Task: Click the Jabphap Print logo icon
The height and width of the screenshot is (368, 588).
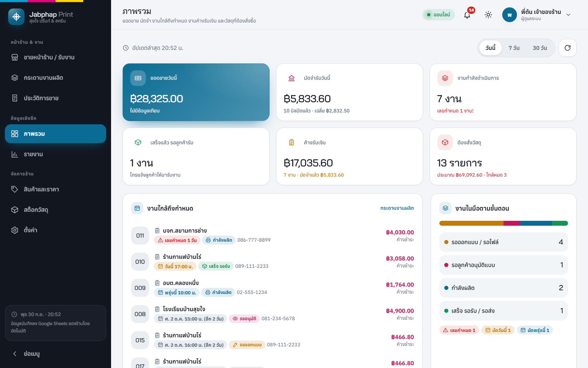Action: pyautogui.click(x=16, y=17)
